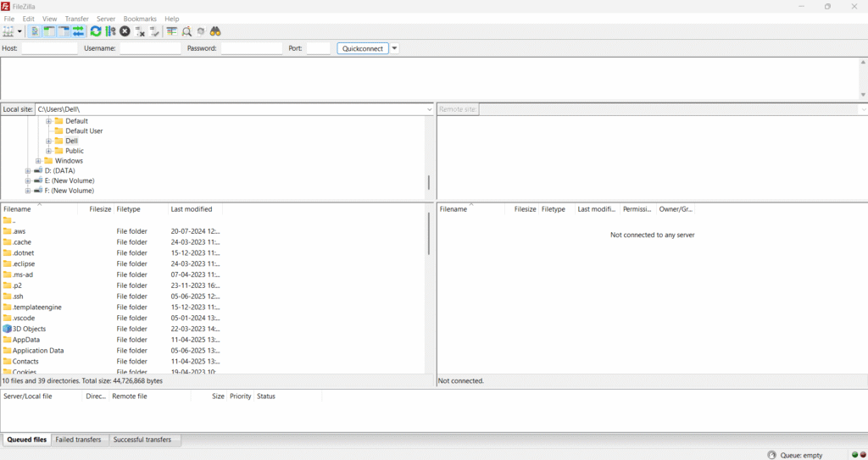
Task: Toggle local directory tree visibility
Action: coord(49,31)
